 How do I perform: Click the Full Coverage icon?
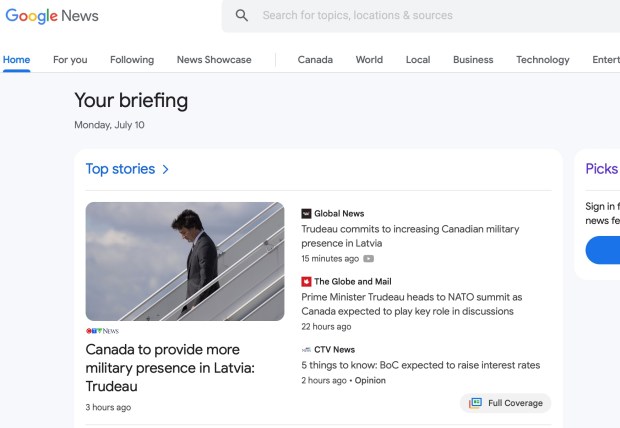coord(476,403)
